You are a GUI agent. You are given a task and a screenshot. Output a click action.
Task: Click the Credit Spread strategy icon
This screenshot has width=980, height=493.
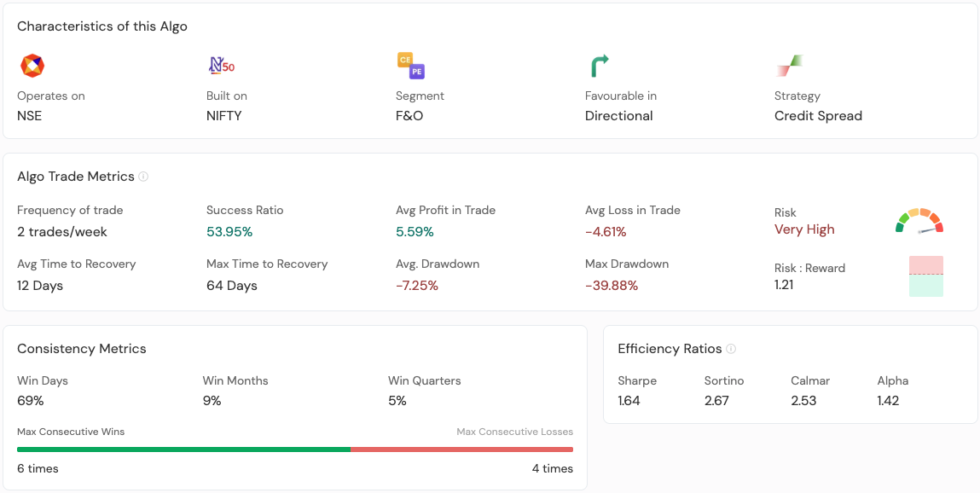(x=789, y=66)
